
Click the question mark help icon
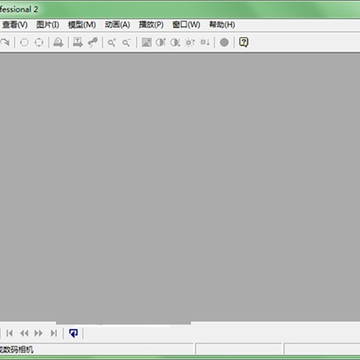(x=244, y=42)
